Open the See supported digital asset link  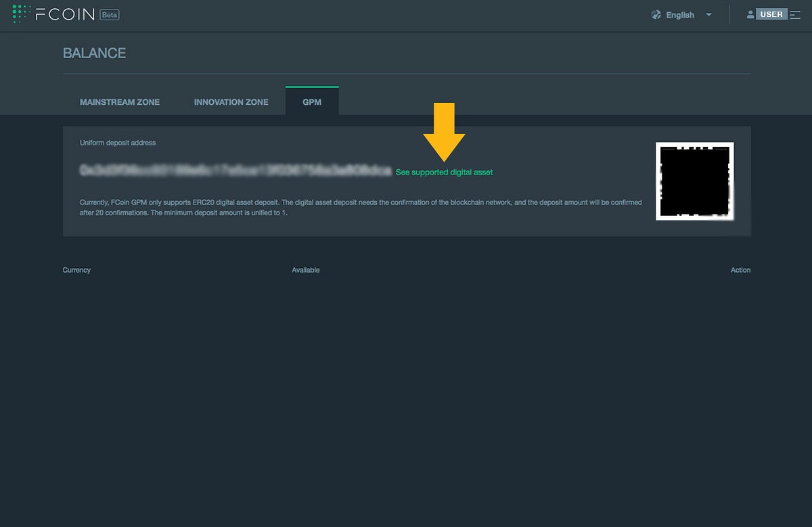(444, 173)
